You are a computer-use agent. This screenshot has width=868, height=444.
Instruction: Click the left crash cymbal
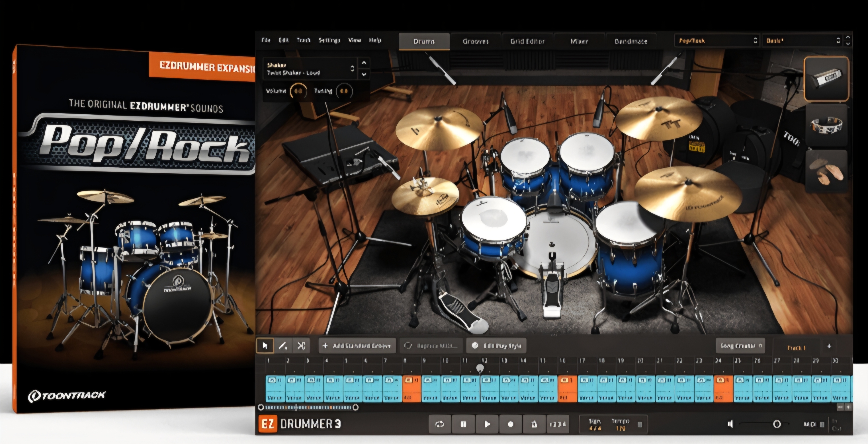tap(439, 129)
